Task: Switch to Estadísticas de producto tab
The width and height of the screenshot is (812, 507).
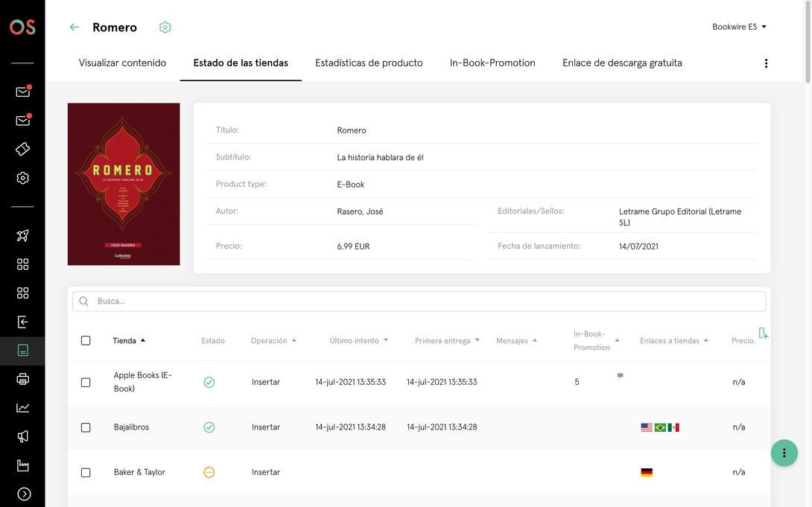Action: click(369, 63)
